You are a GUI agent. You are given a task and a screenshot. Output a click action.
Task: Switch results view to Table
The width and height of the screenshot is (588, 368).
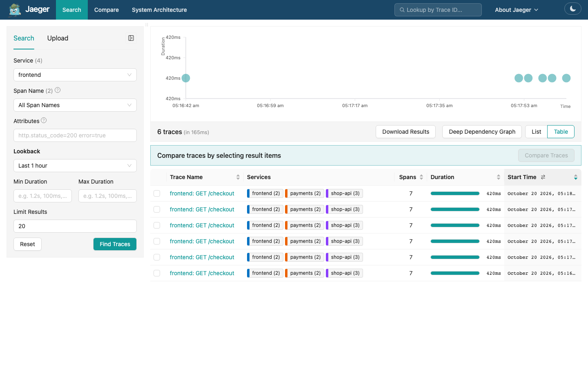[x=561, y=132]
